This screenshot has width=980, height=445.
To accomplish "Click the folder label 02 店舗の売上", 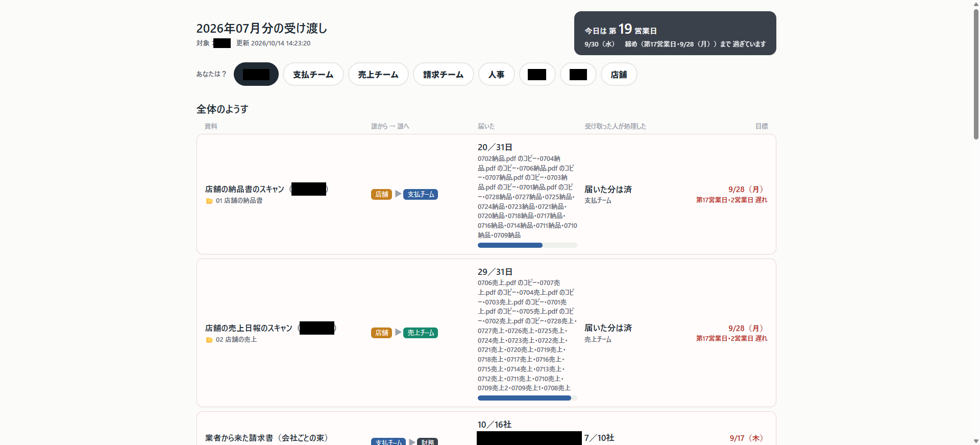I will [x=236, y=340].
